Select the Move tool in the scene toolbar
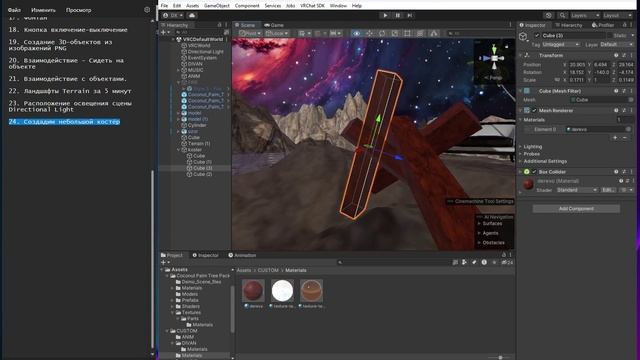640x360 pixels. (369, 33)
